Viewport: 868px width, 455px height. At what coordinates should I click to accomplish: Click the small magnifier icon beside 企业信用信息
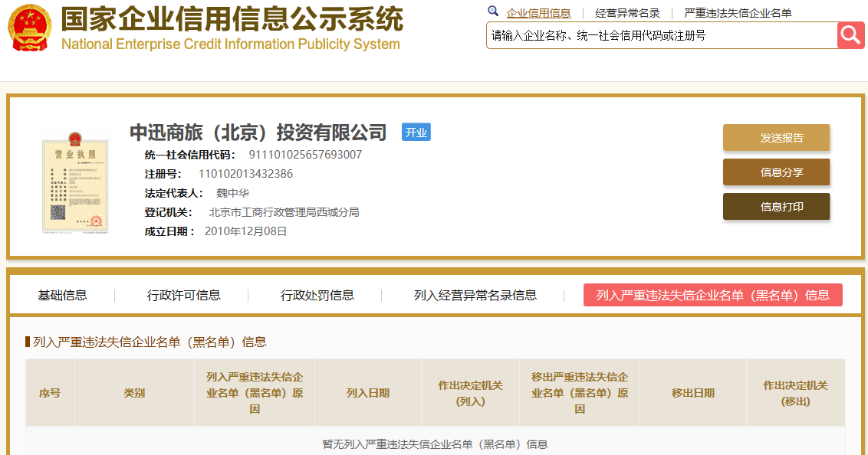pyautogui.click(x=493, y=11)
